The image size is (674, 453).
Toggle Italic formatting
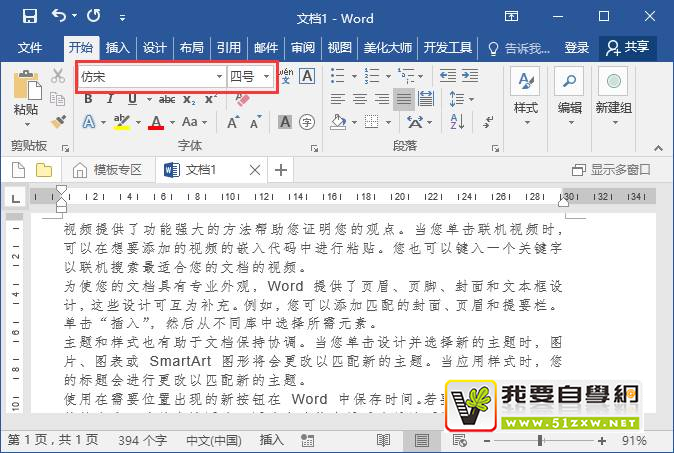tap(110, 99)
